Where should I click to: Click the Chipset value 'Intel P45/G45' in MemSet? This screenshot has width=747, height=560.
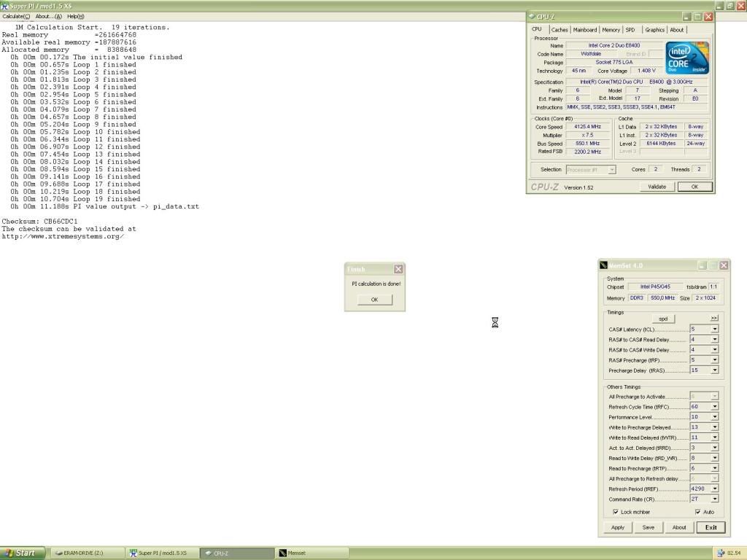tap(655, 287)
